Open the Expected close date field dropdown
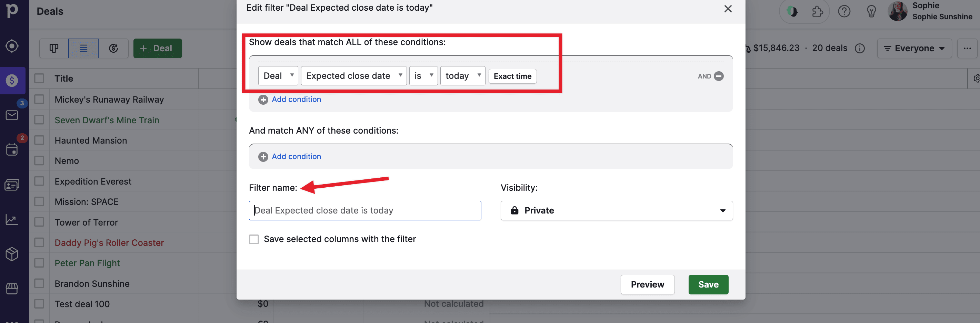Viewport: 980px width, 323px height. pyautogui.click(x=353, y=76)
